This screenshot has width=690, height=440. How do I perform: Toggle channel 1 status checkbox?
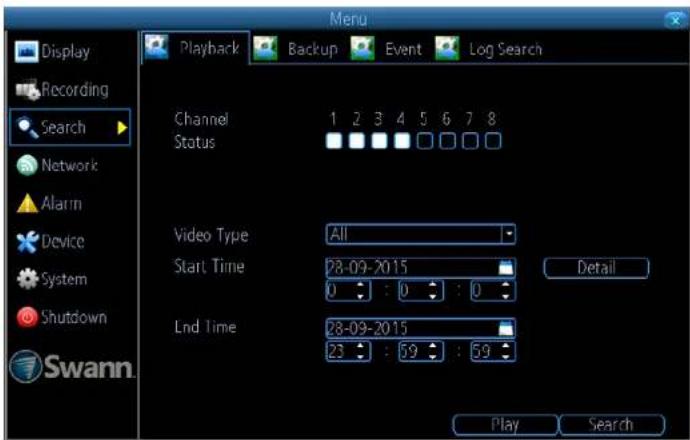point(334,141)
